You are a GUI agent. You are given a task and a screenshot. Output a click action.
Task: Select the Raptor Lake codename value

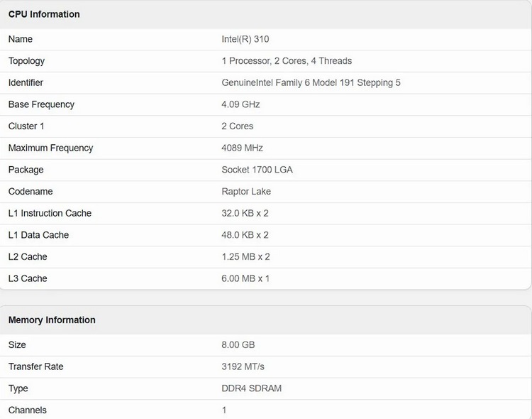click(x=246, y=192)
